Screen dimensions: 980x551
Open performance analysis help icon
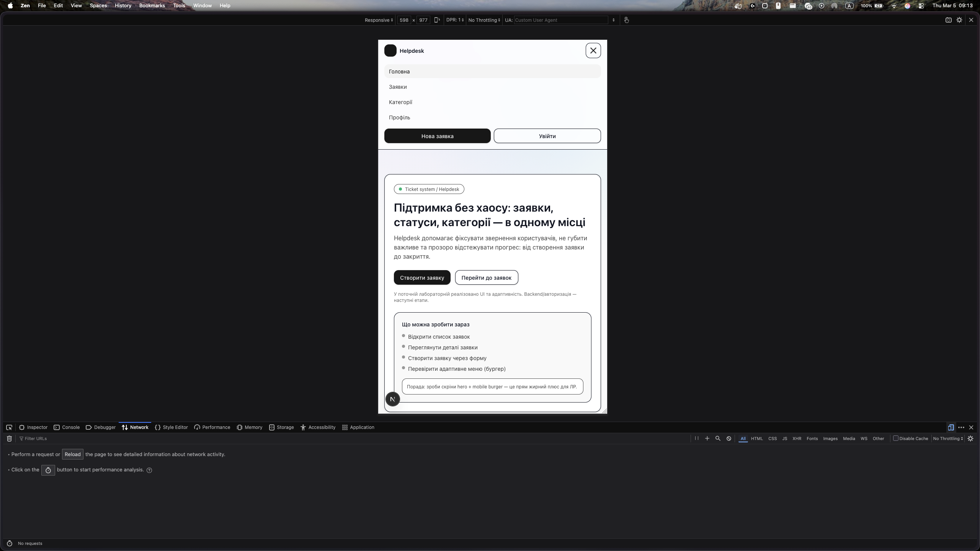[x=149, y=470]
